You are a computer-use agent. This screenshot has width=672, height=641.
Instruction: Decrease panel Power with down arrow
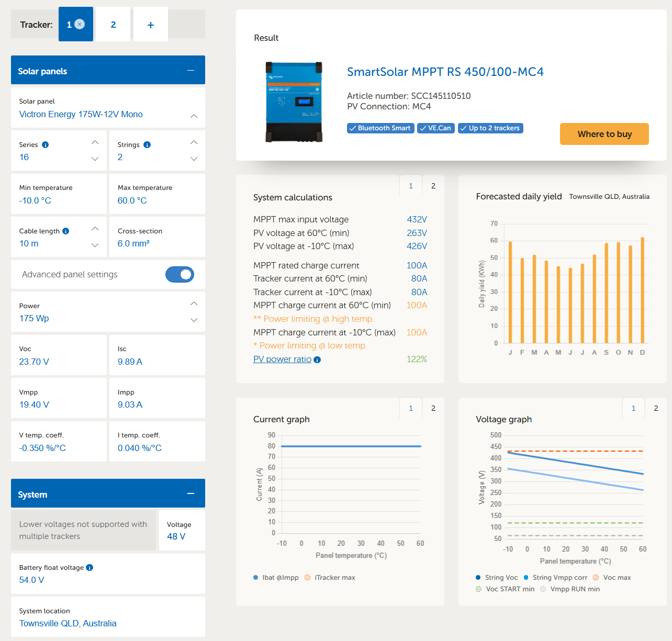click(194, 320)
